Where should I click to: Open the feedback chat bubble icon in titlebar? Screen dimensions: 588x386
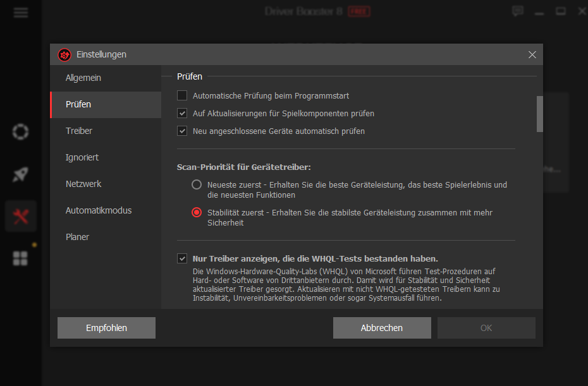[x=517, y=11]
